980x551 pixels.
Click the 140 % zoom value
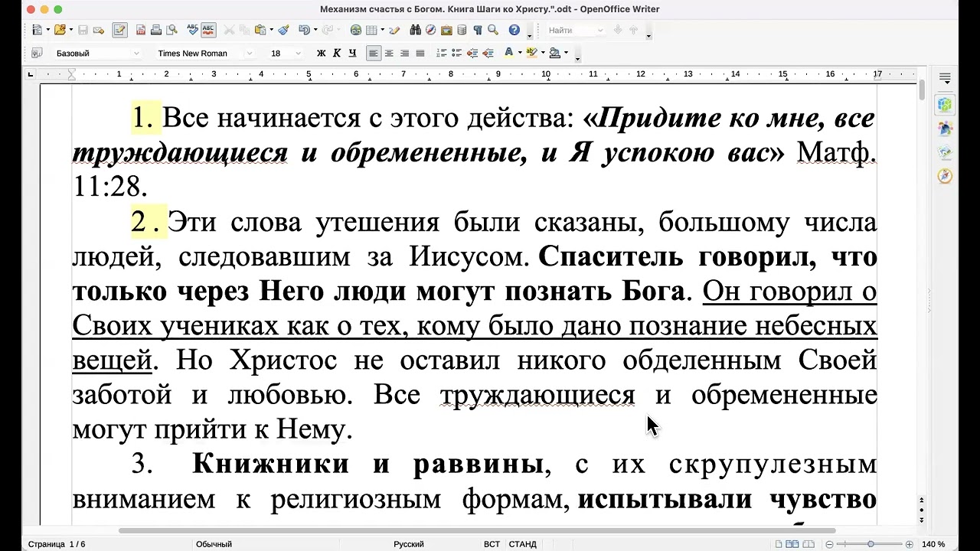933,544
